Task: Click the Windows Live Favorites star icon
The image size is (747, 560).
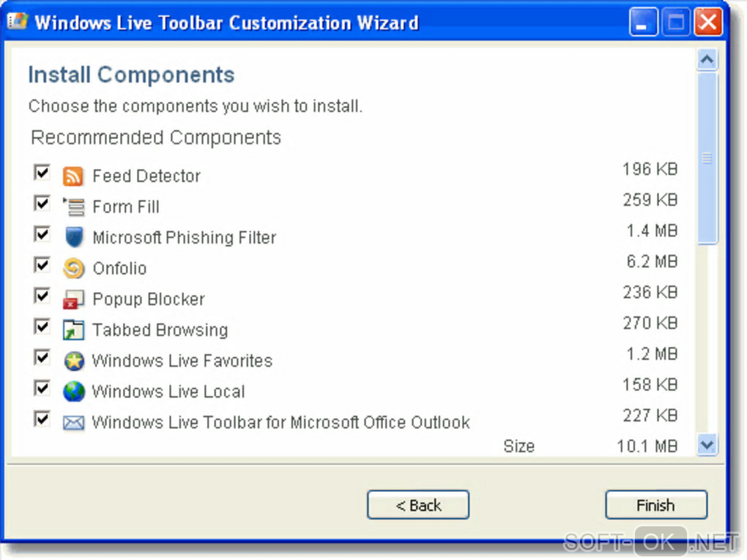Action: (74, 361)
